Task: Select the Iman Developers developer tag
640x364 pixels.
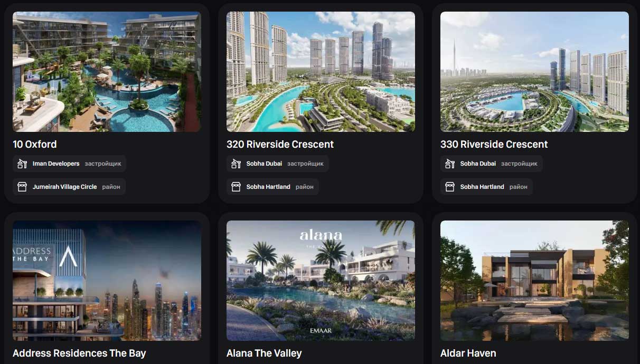Action: (69, 164)
